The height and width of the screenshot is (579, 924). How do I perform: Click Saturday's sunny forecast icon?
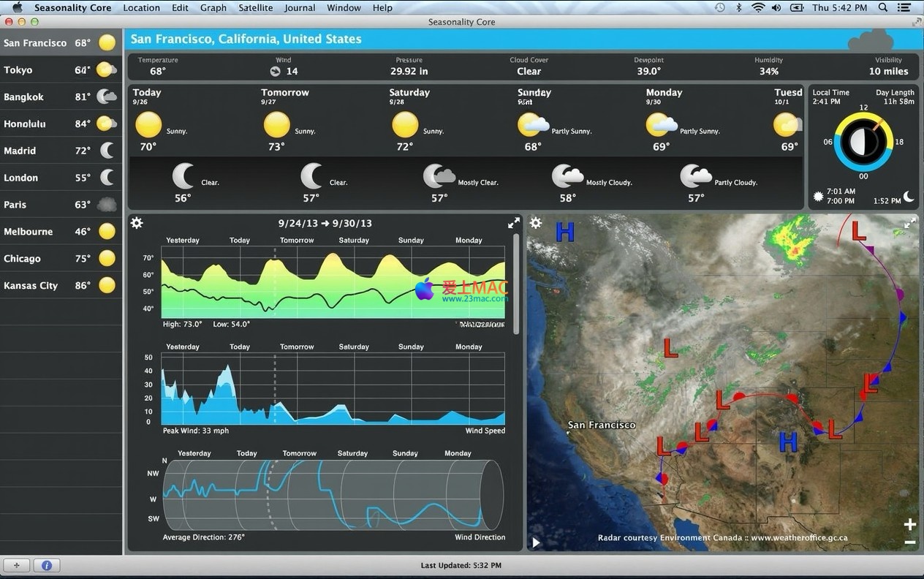405,125
